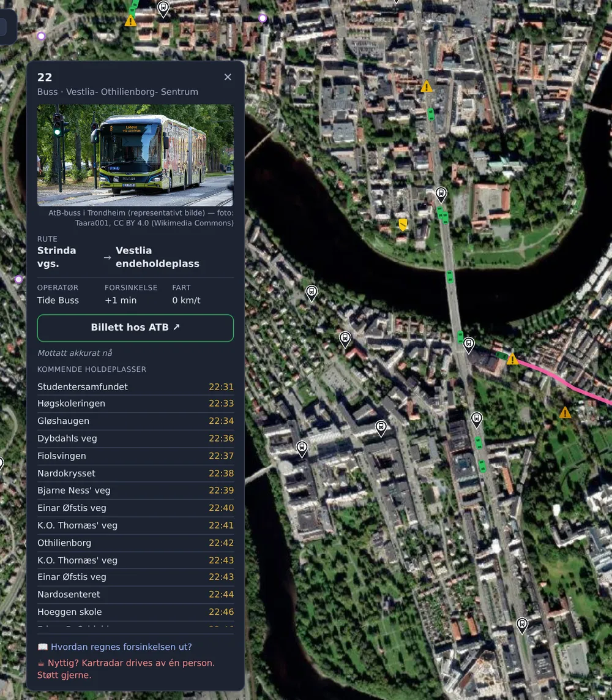This screenshot has height=700, width=612.
Task: Click the bus stop pin on the river's west bank
Action: click(x=312, y=293)
